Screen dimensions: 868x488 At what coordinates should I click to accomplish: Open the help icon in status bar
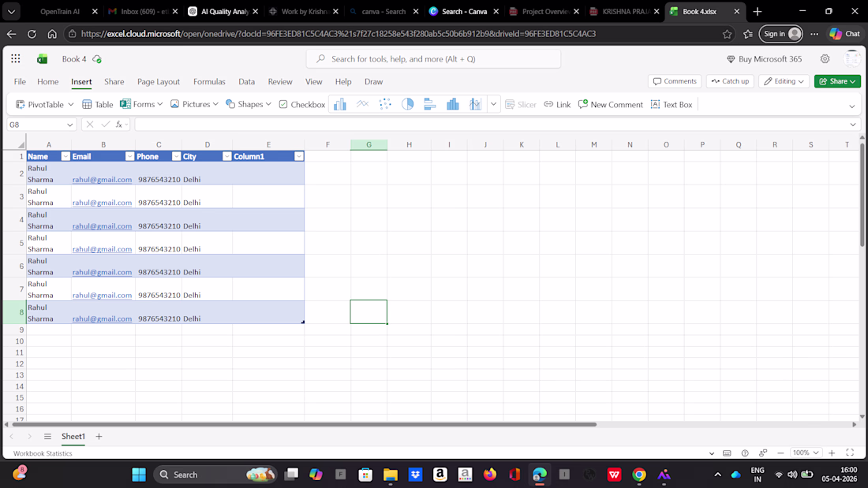click(x=745, y=453)
